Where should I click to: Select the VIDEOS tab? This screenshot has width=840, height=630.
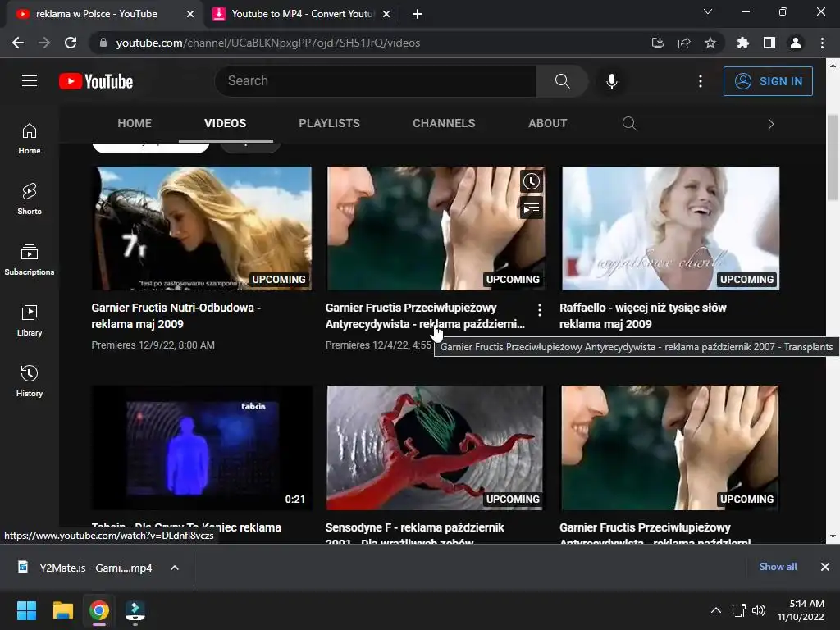pos(225,123)
